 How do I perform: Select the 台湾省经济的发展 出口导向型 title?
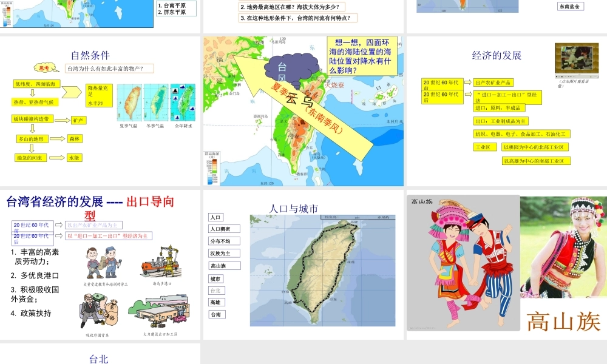90,207
